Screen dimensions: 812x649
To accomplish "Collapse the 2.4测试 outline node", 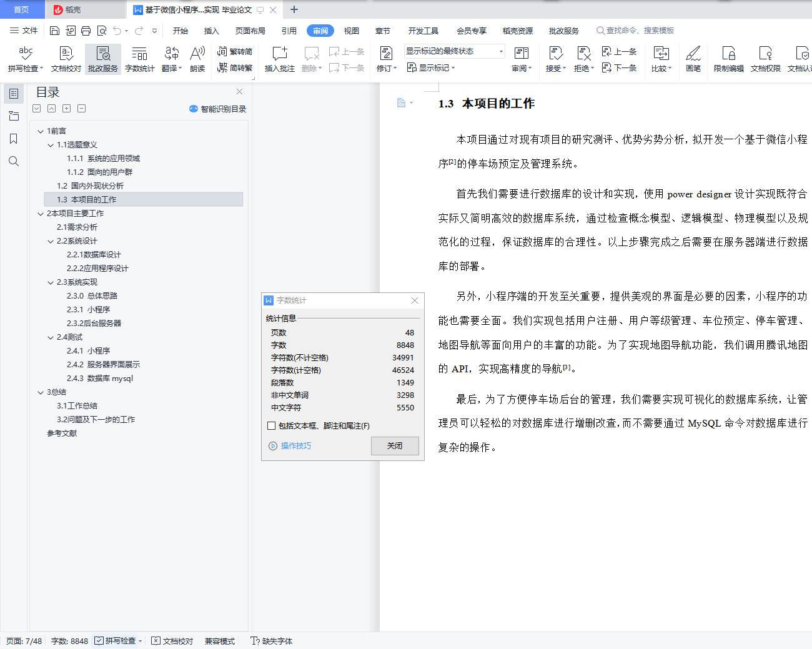I will (51, 337).
